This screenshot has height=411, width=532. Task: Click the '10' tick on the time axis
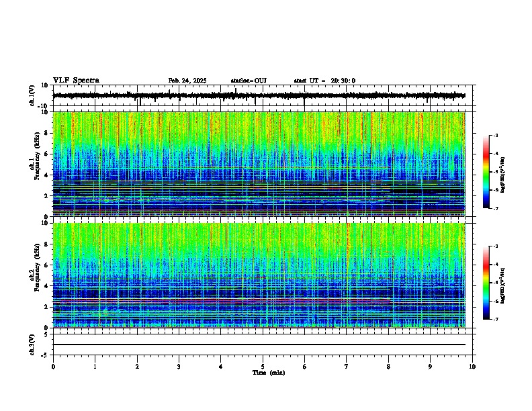pyautogui.click(x=472, y=367)
